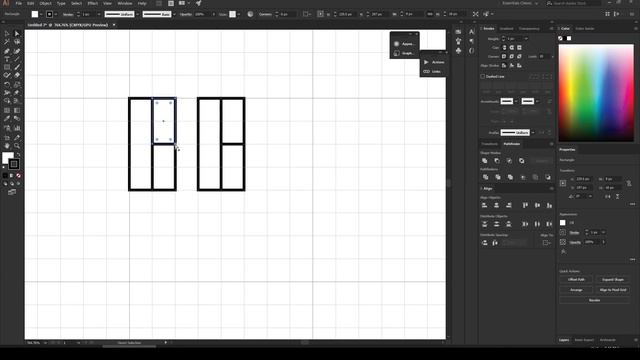Align stroke to center toggle
Viewport: 640px width, 360px height.
pos(504,65)
